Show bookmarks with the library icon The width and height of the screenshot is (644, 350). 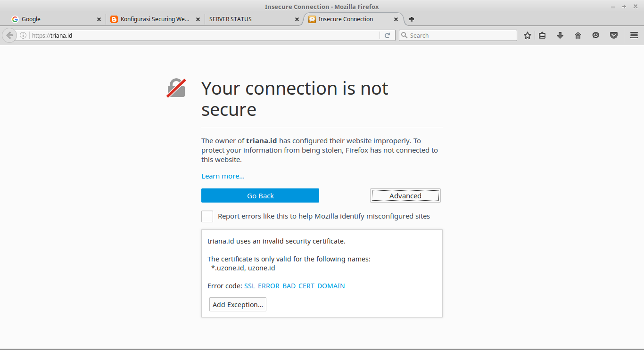tap(542, 35)
